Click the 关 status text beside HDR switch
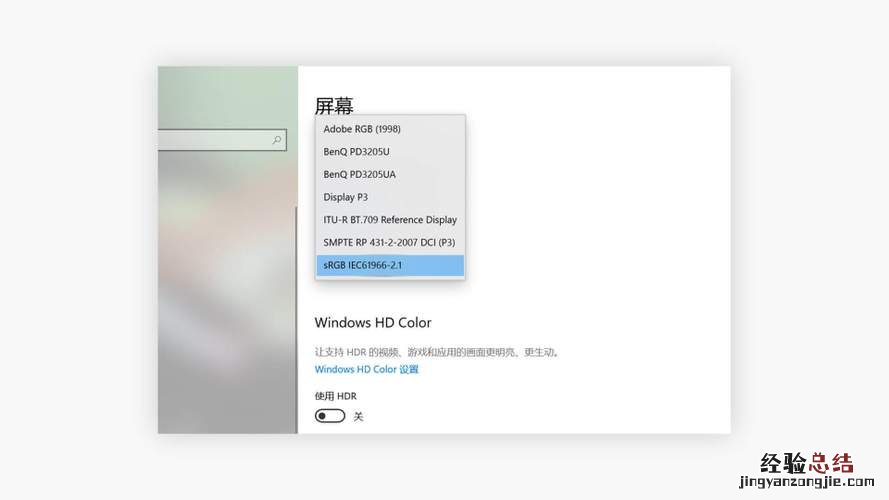The width and height of the screenshot is (889, 500). [358, 417]
